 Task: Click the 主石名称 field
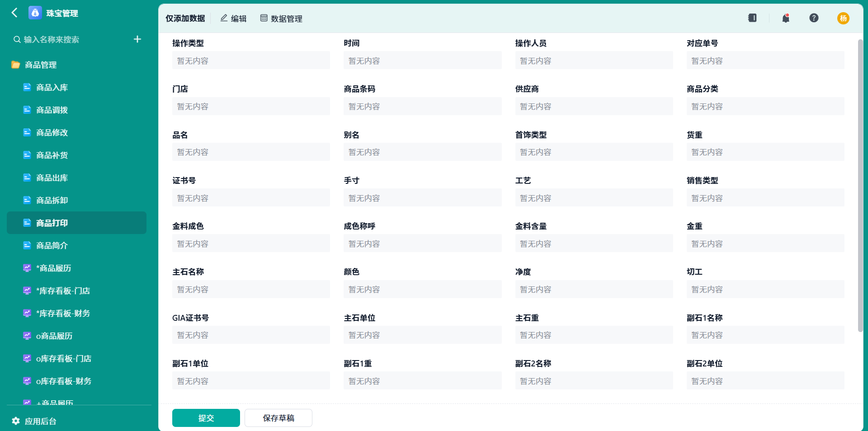click(x=251, y=289)
